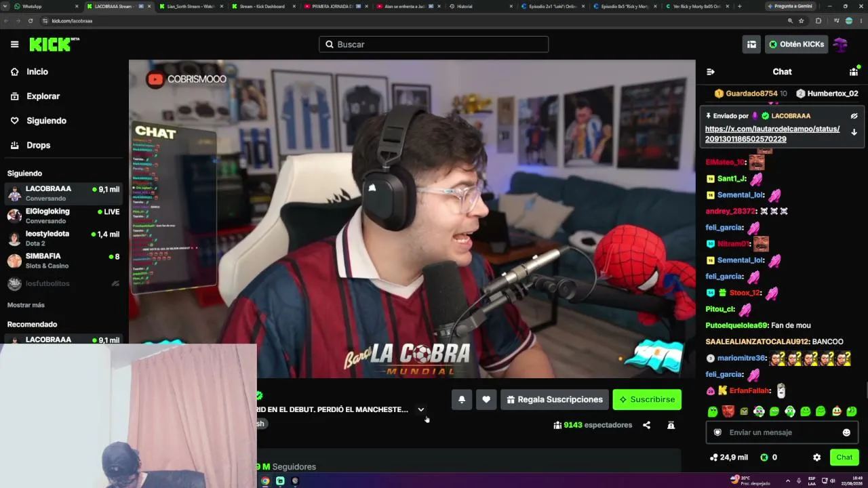Select LACOBRAAA under Recomendado
This screenshot has width=868, height=488.
tap(63, 340)
